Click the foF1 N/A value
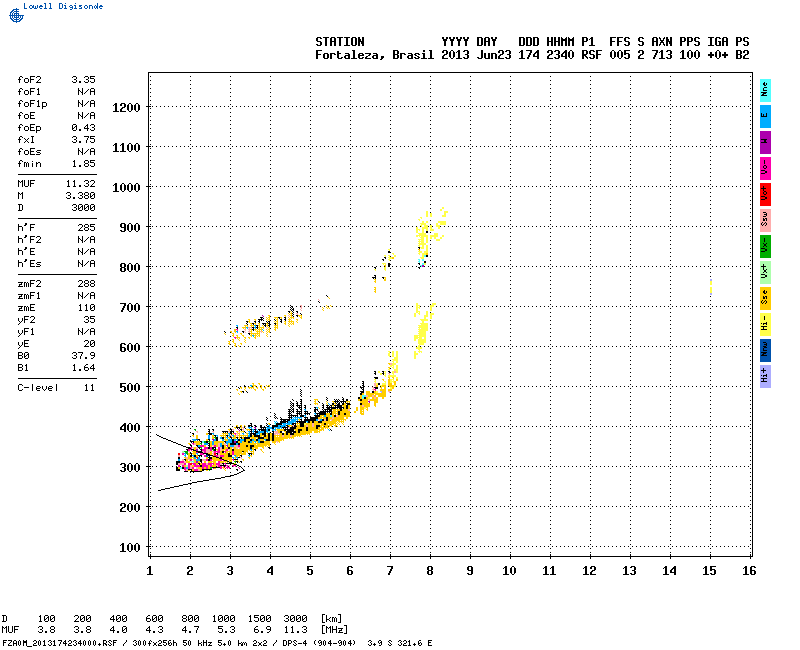800x650 pixels. (86, 92)
